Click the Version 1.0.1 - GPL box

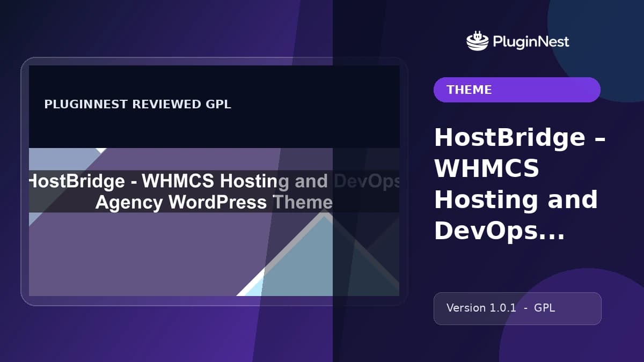[517, 308]
